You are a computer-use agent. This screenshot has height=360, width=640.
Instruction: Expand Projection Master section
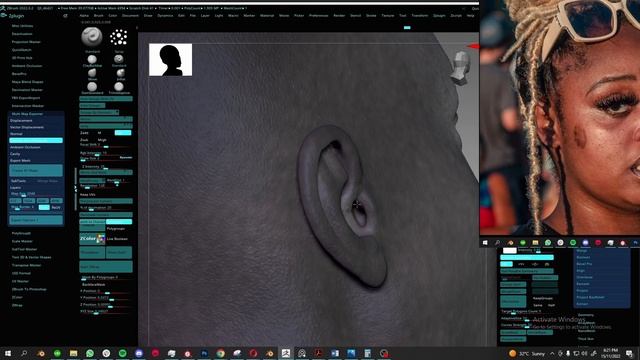point(26,42)
